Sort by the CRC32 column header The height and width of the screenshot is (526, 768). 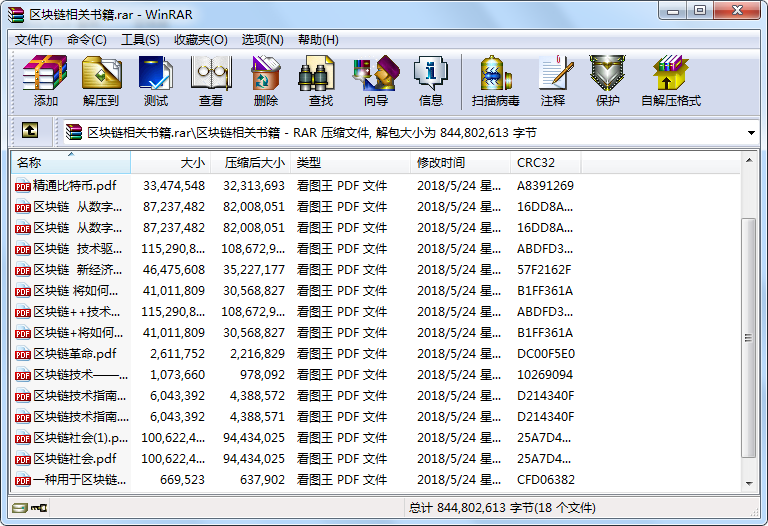[x=546, y=163]
